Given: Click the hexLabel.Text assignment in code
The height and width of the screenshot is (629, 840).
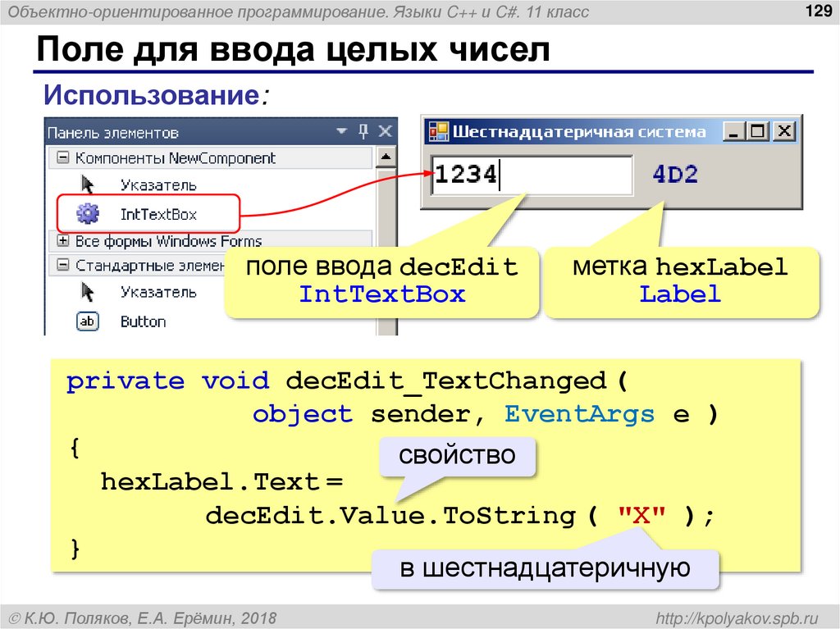Looking at the screenshot, I should tap(221, 481).
